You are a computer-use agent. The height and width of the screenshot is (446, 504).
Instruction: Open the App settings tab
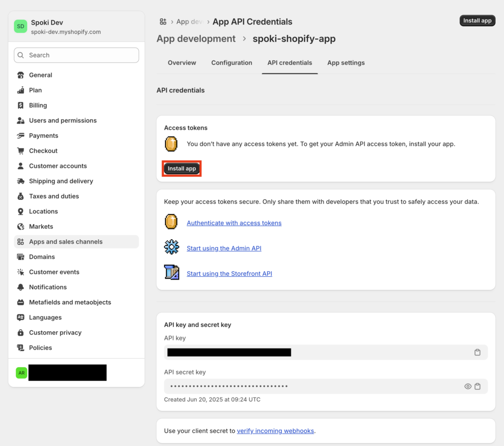[x=346, y=63]
